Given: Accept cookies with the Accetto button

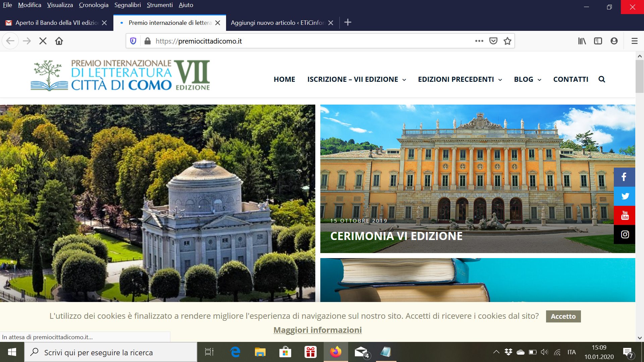Looking at the screenshot, I should click(x=563, y=316).
